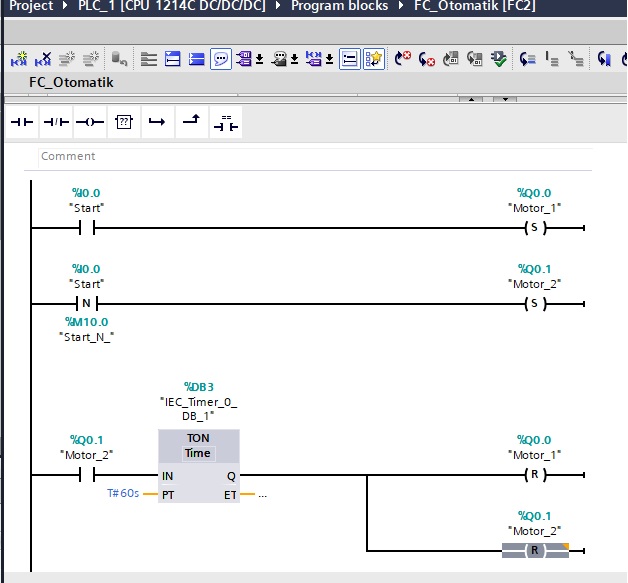Click the network Comment field
The width and height of the screenshot is (628, 583).
click(x=315, y=156)
